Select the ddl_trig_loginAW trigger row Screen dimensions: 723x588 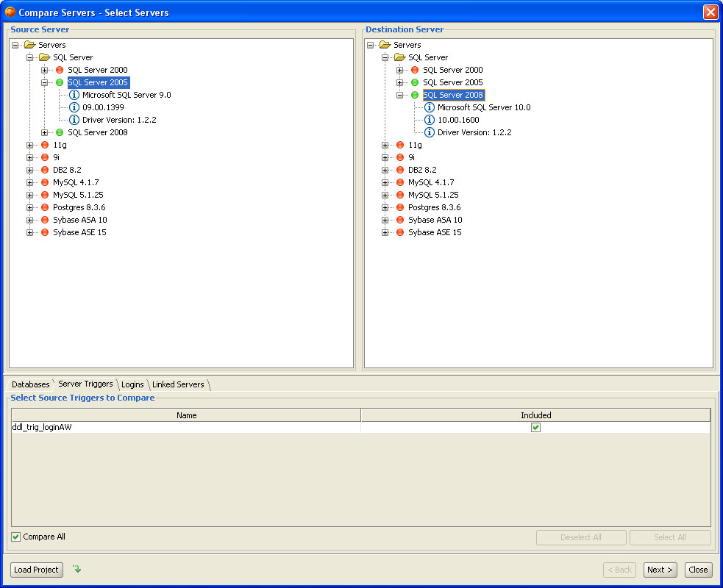(361, 427)
